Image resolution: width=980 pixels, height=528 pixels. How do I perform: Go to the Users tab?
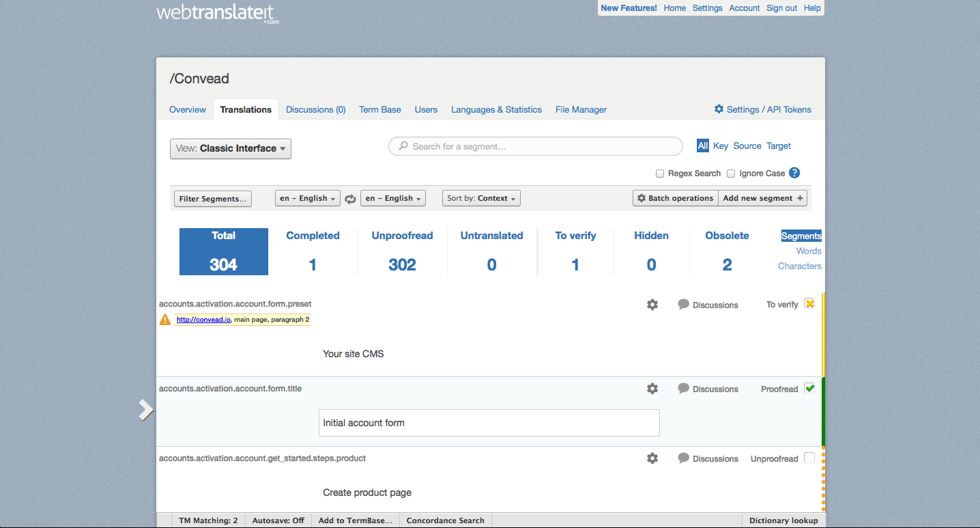[426, 109]
